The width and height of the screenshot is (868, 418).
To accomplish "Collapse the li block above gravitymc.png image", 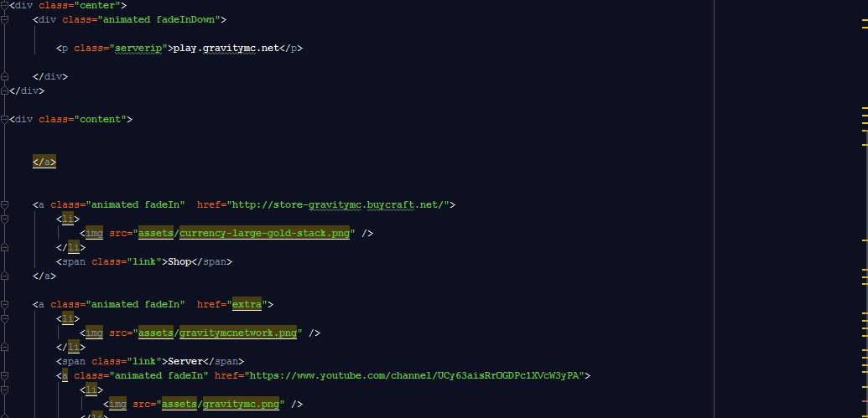I will point(4,390).
